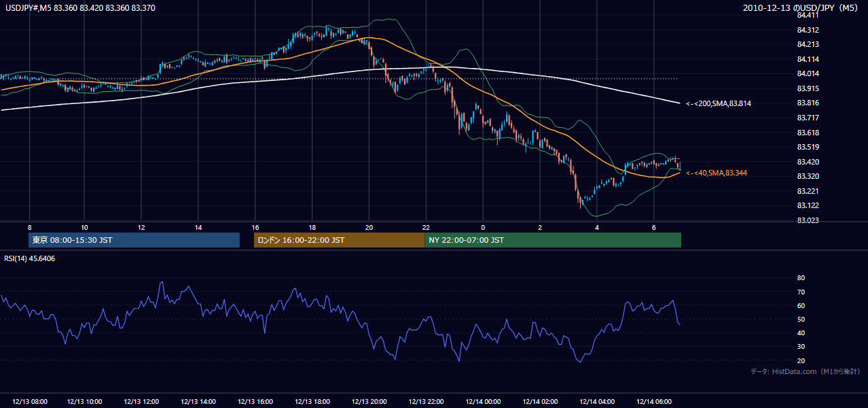This screenshot has width=868, height=408.
Task: Click the 12/14 04:00 bottom time label
Action: [597, 401]
